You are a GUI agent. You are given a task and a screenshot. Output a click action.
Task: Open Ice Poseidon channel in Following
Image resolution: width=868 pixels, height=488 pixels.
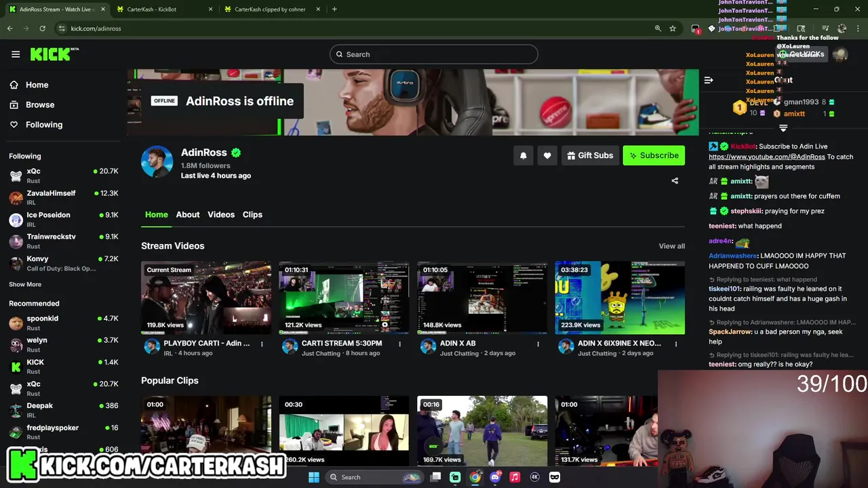coord(64,219)
